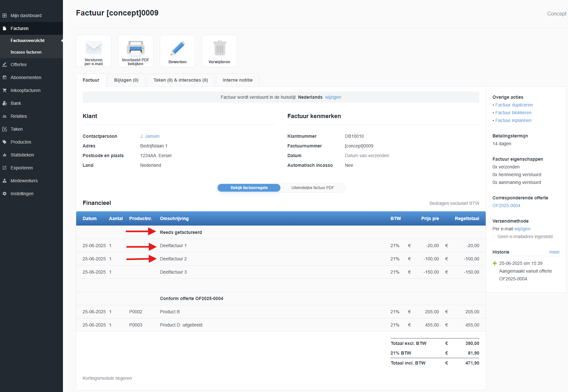Click Kortingsmodule negeren at the bottom
The image size is (568, 392).
point(107,378)
